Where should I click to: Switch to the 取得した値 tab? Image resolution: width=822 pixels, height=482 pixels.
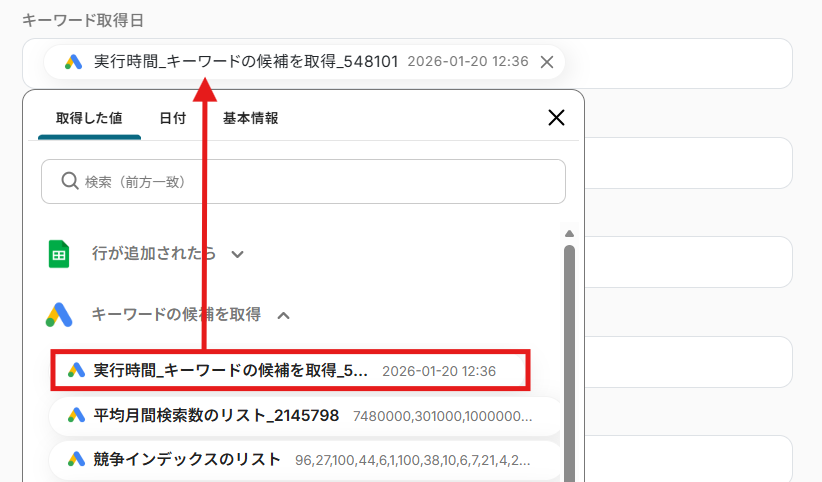point(89,118)
